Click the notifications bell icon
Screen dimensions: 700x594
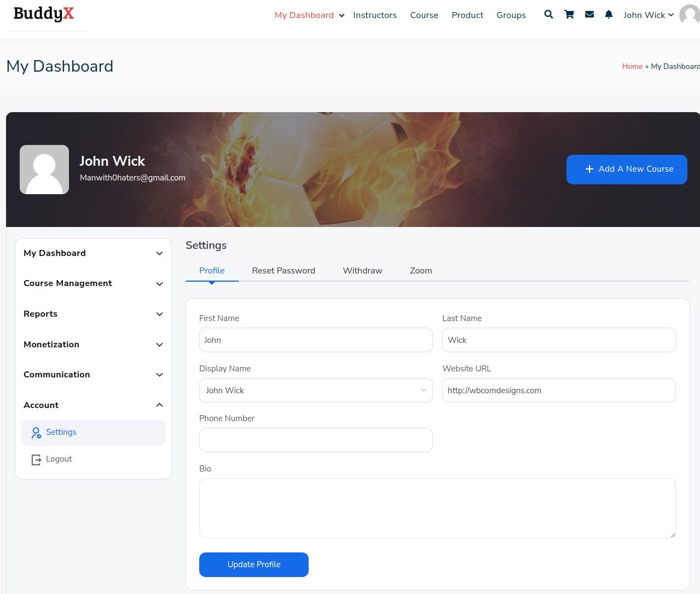pos(609,15)
